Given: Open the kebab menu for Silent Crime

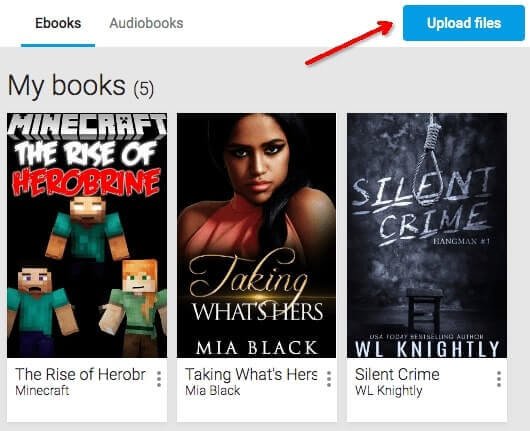Looking at the screenshot, I should pyautogui.click(x=499, y=379).
